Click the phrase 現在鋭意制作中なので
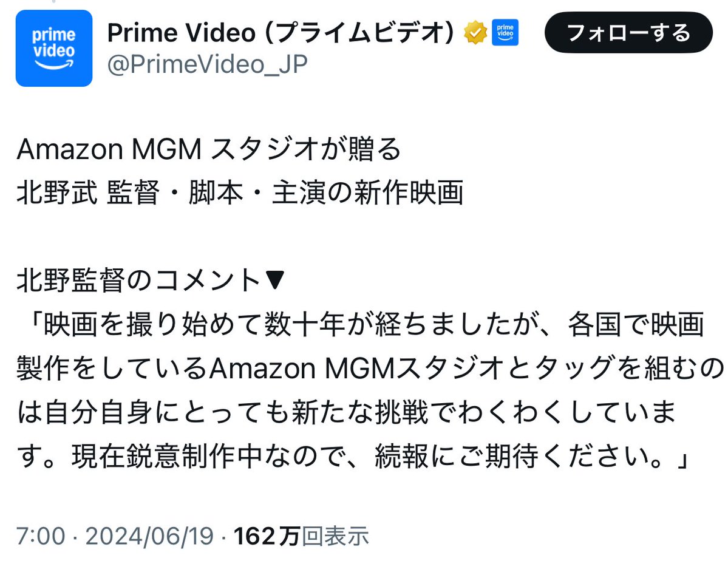The height and width of the screenshot is (575, 728). tap(208, 456)
